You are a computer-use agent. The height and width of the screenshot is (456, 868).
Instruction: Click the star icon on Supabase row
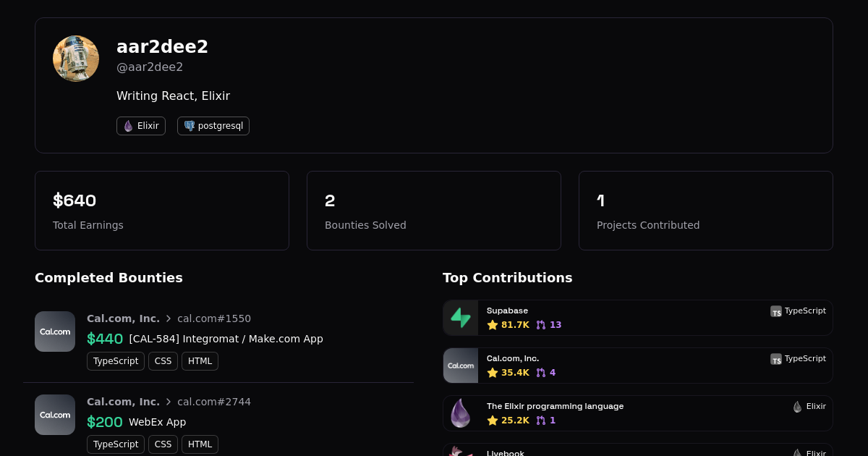click(493, 325)
